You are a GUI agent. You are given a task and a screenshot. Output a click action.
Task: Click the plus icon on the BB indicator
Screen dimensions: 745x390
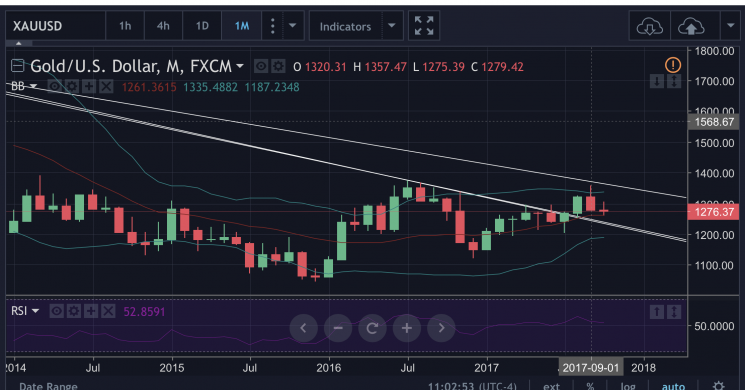89,86
